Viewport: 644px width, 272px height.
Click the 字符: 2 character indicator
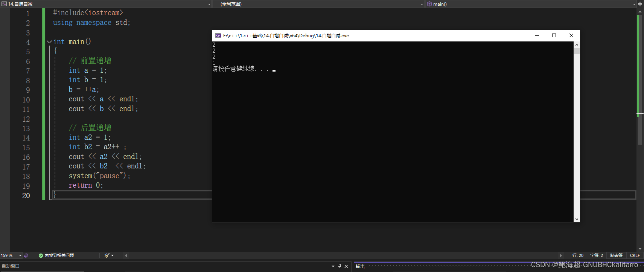597,255
